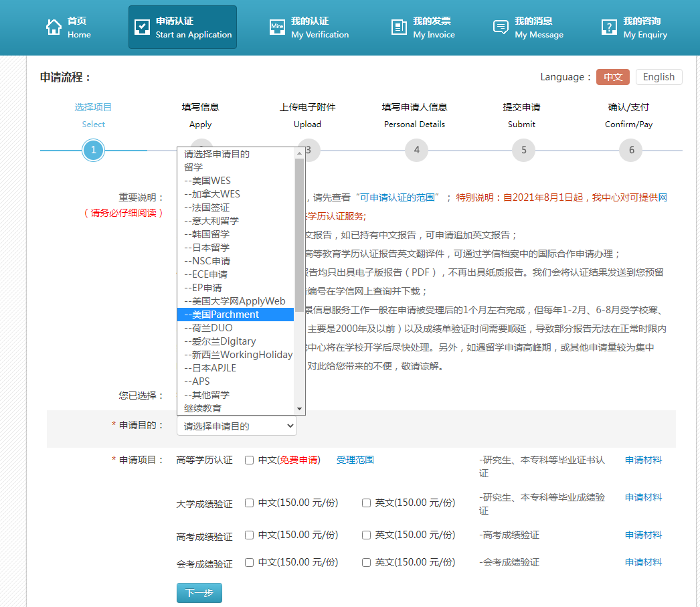This screenshot has width=700, height=607.
Task: Click the 下一步 next step button
Action: (199, 592)
